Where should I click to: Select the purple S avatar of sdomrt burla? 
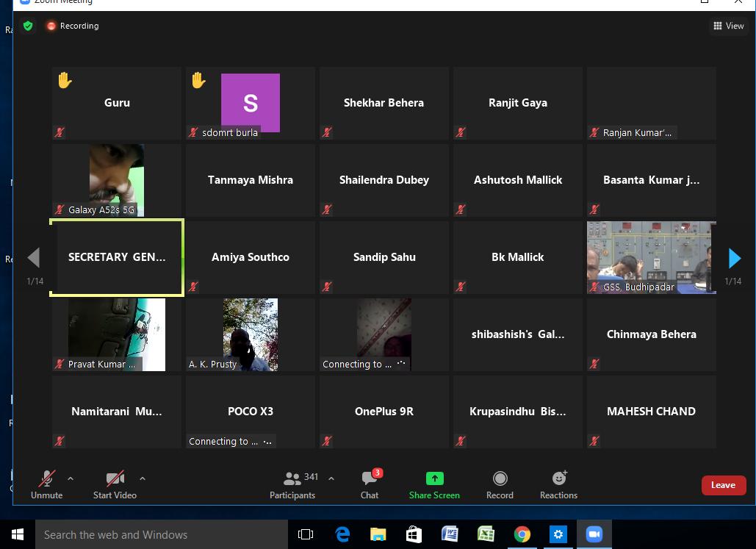(x=251, y=103)
